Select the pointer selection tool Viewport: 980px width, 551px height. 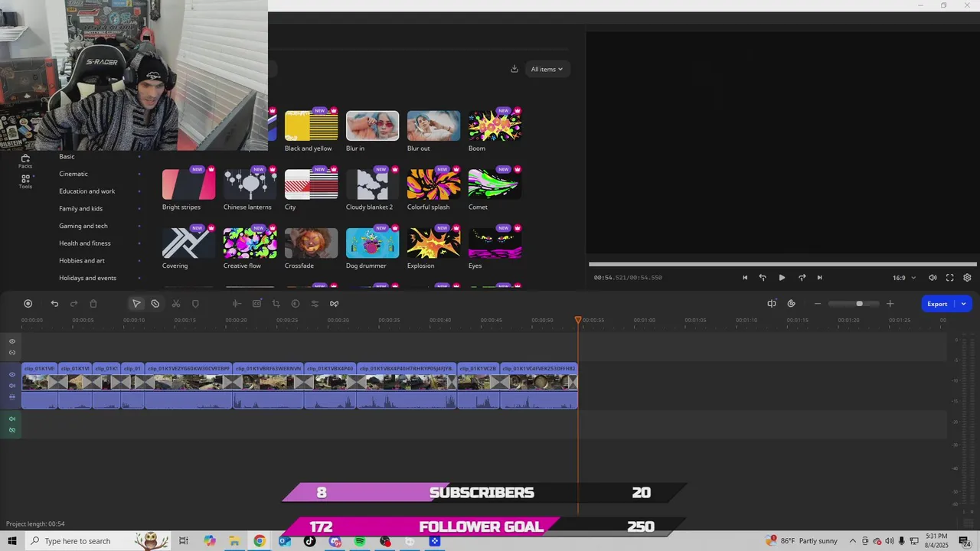136,304
